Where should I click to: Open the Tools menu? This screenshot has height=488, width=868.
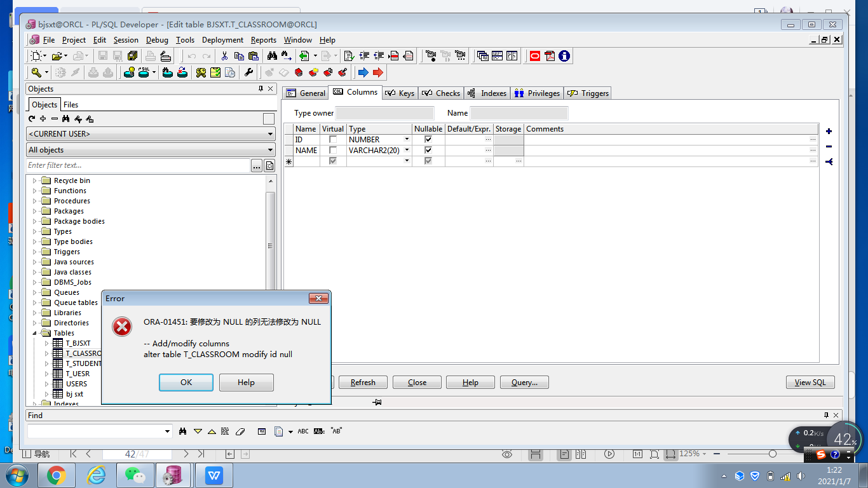(x=185, y=40)
